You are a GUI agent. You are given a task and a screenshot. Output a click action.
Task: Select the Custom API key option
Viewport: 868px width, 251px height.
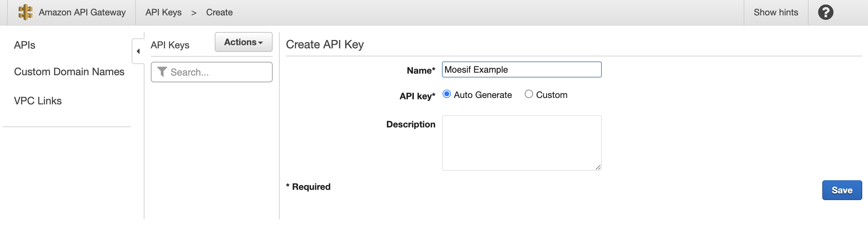click(529, 94)
